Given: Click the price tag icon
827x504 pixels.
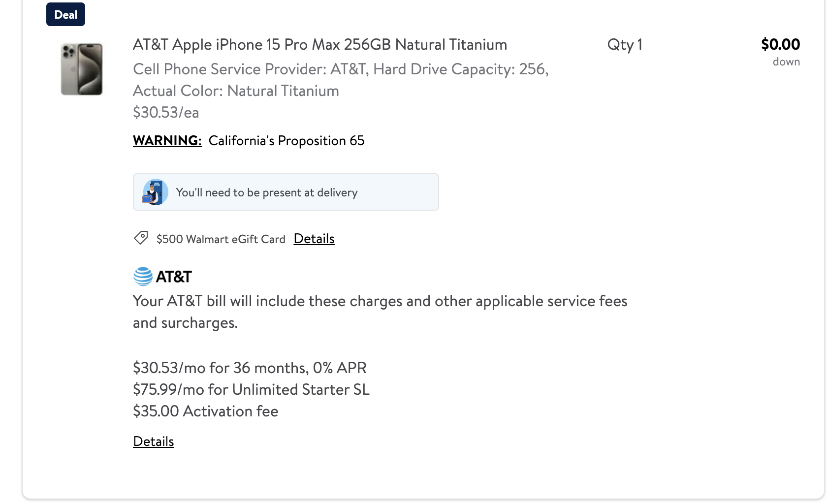Looking at the screenshot, I should (x=141, y=238).
